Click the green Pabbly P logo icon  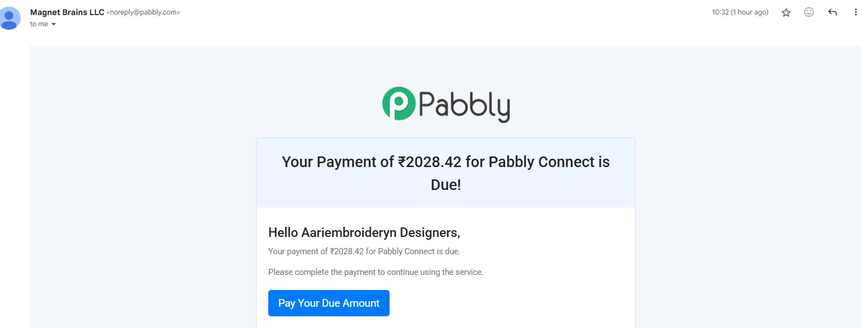click(x=399, y=103)
